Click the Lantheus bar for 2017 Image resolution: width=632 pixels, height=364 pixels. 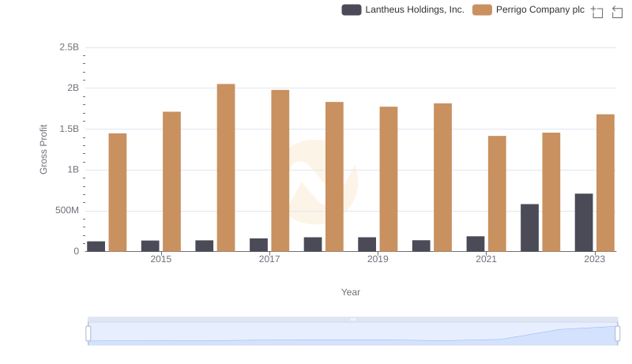coord(258,245)
